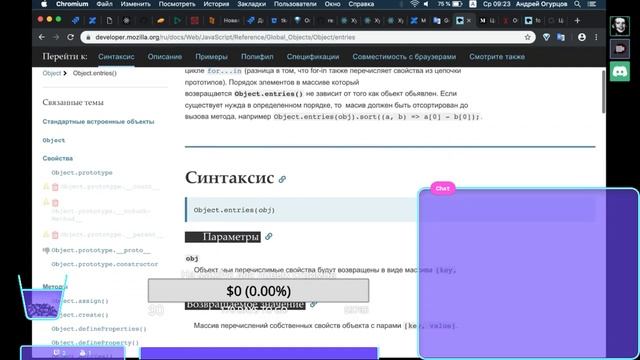Click the date and time Ср 09:23
This screenshot has height=360, width=640.
click(x=496, y=4)
